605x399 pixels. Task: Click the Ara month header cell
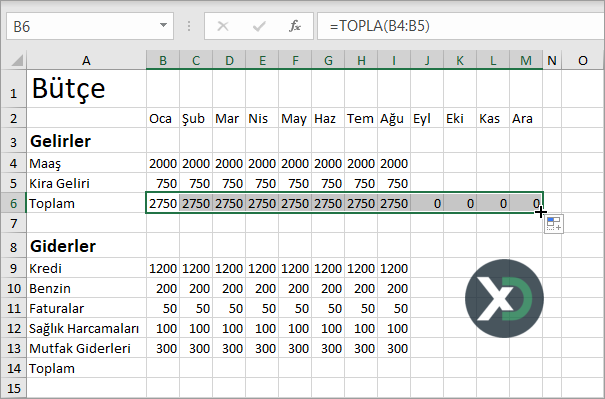(x=526, y=118)
